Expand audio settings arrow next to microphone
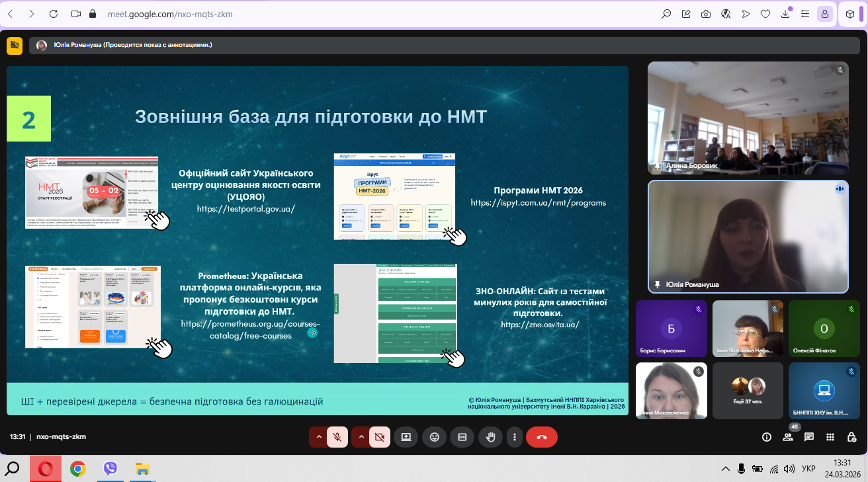868x482 pixels. 319,437
